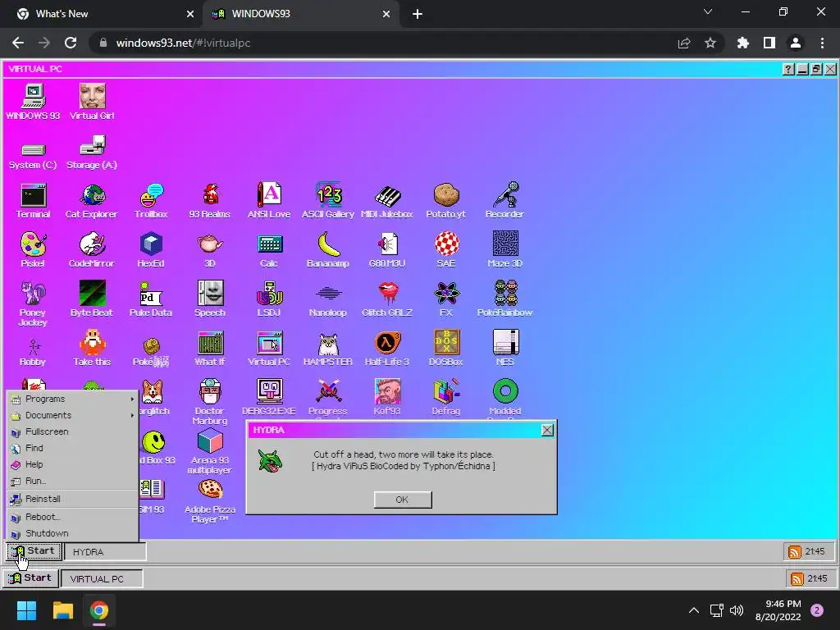The width and height of the screenshot is (840, 630).
Task: Expand Documents submenu in Start menu
Action: click(x=72, y=415)
